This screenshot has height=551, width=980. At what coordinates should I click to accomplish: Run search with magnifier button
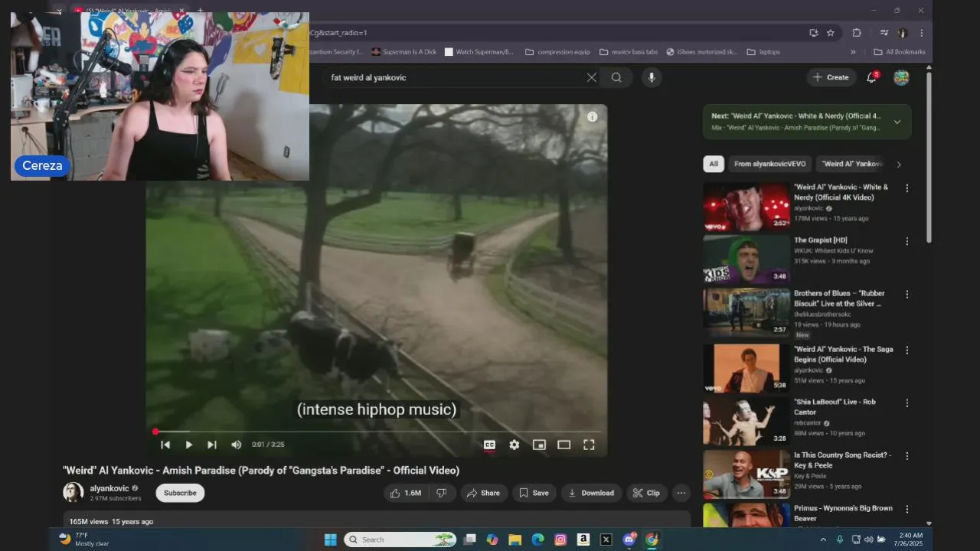pos(616,77)
